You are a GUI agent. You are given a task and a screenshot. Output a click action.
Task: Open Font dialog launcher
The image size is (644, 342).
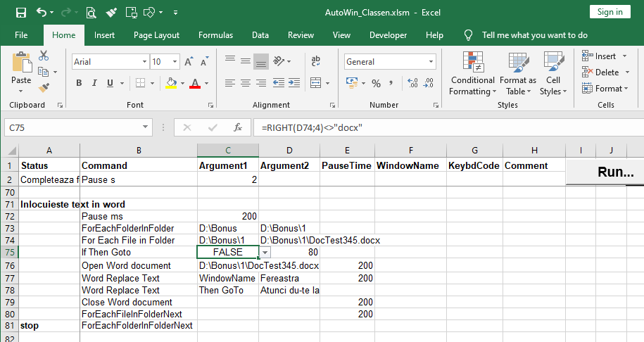(210, 106)
